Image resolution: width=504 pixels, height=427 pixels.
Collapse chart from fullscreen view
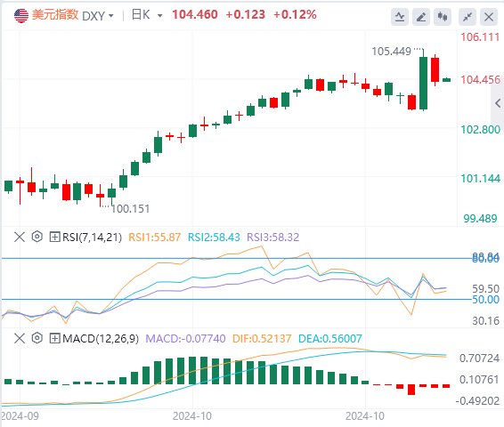point(467,17)
